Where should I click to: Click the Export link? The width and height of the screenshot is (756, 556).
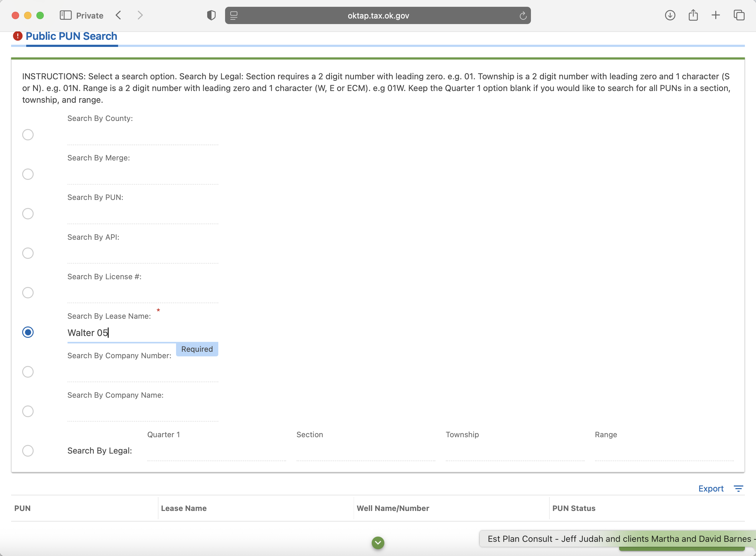(711, 488)
